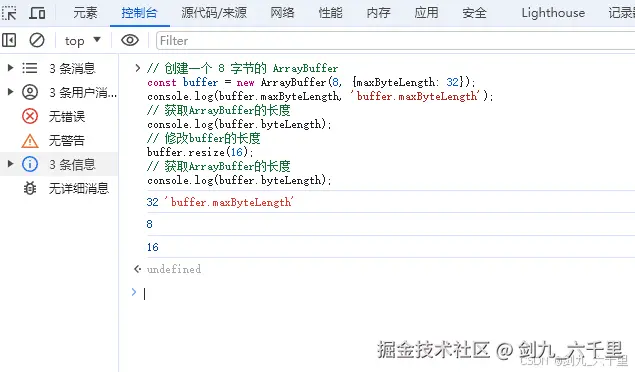635x372 pixels.
Task: Click the output value 16
Action: (x=153, y=247)
